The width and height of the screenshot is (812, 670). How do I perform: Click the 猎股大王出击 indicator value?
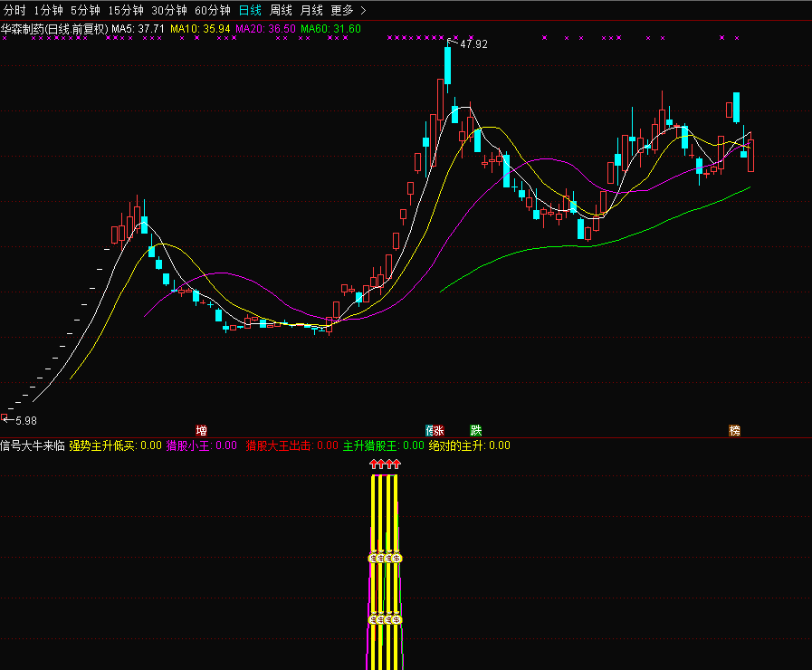click(291, 445)
